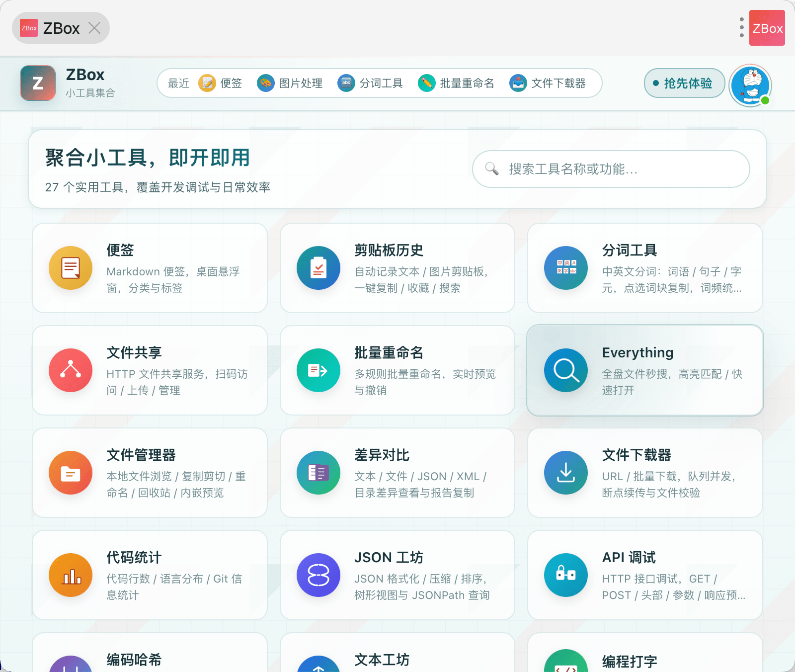
Task: Click the 全盘文件秒搜 description text
Action: point(672,382)
